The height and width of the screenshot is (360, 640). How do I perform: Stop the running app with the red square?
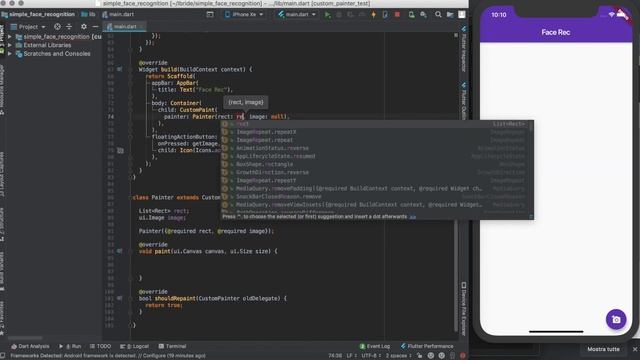(x=397, y=15)
